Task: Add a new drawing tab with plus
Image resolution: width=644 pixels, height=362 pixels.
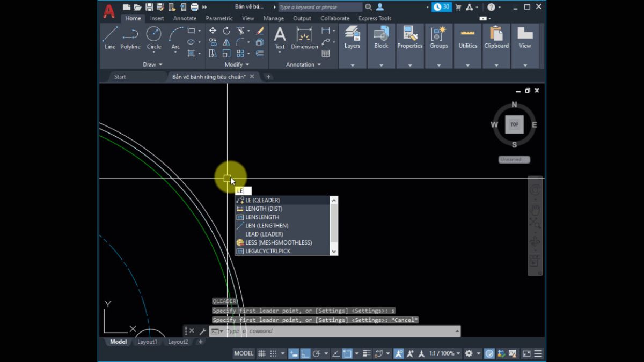Action: (x=268, y=77)
